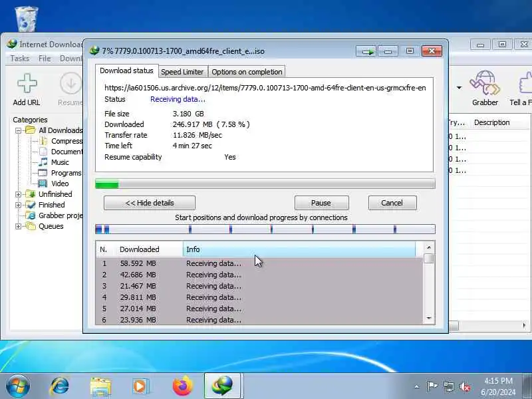The image size is (532, 399).
Task: Open the Options on completion tab
Action: 247,72
